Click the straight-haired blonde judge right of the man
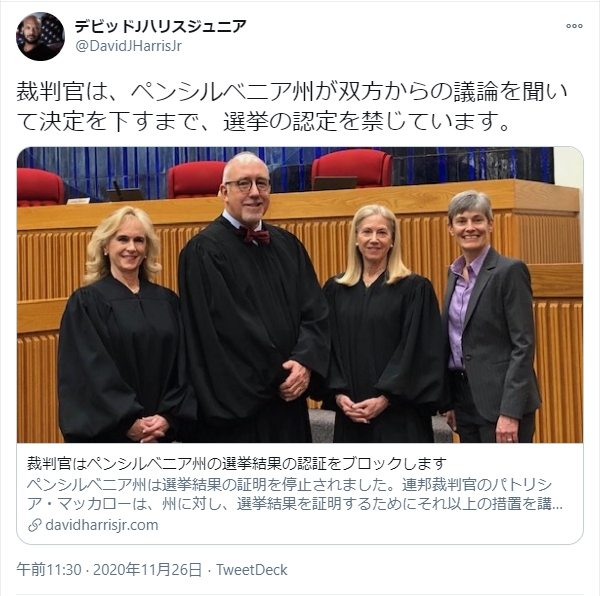The image size is (601, 596). pyautogui.click(x=383, y=326)
